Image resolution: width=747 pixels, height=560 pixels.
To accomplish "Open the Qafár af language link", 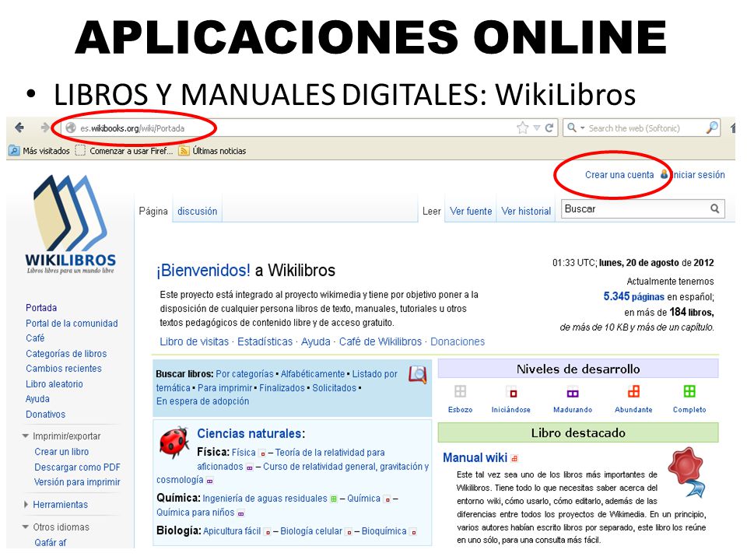I will (50, 542).
